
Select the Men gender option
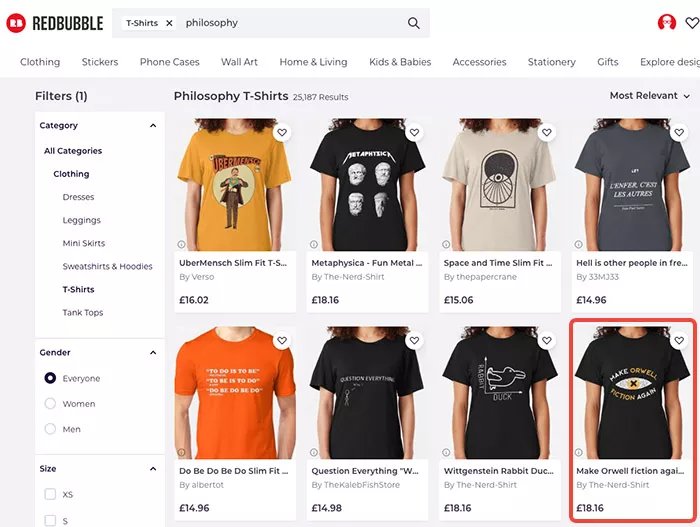(50, 429)
